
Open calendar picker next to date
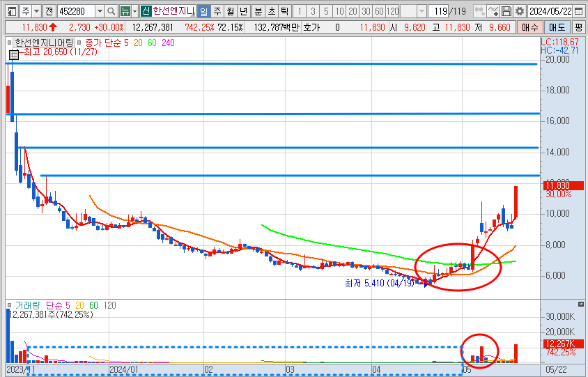pos(579,11)
